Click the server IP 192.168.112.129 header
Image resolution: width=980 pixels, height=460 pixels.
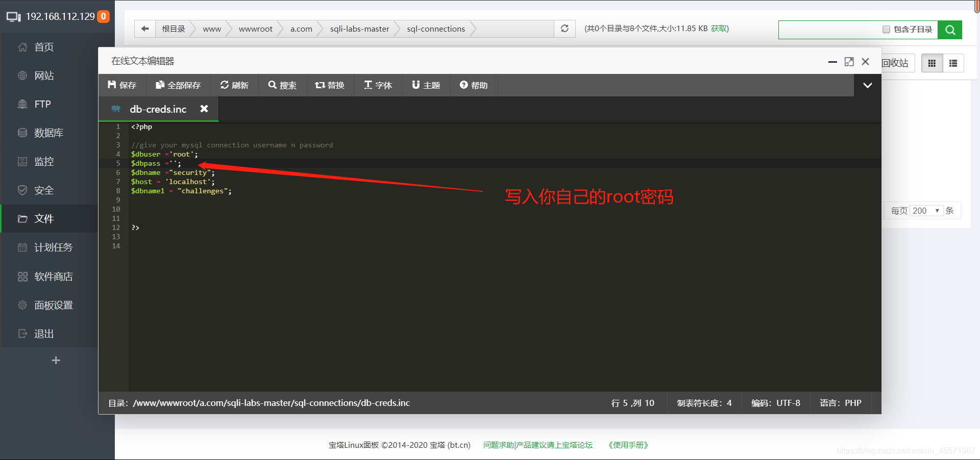click(x=60, y=16)
